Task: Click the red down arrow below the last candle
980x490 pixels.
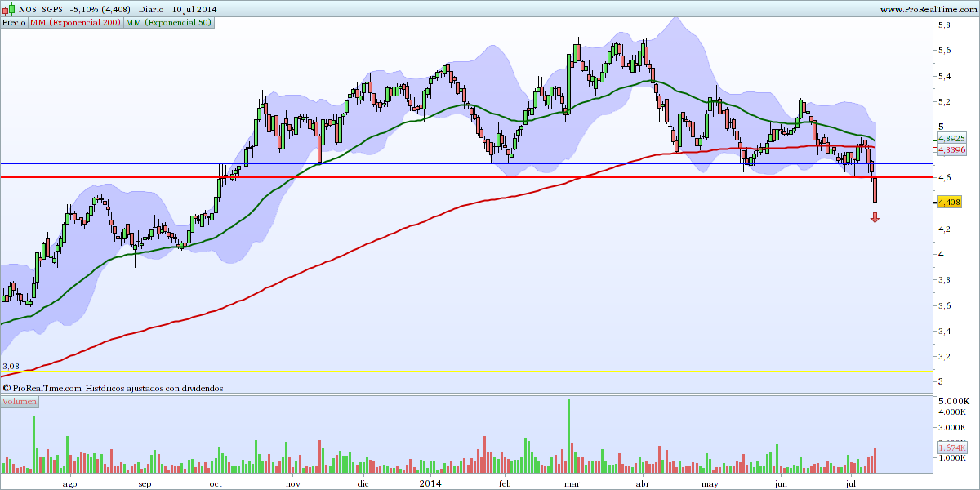Action: pos(875,217)
